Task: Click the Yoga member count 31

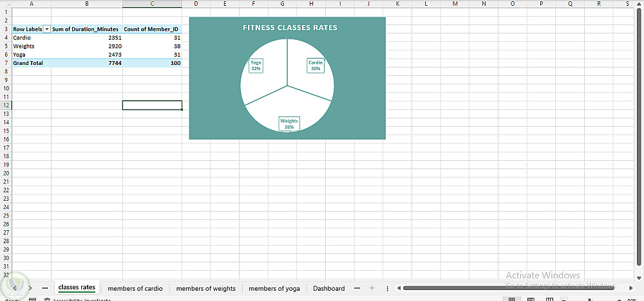Action: 152,55
